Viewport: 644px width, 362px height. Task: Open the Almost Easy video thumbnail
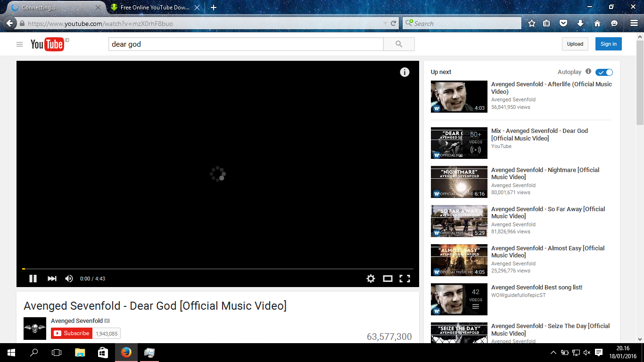coord(459,260)
